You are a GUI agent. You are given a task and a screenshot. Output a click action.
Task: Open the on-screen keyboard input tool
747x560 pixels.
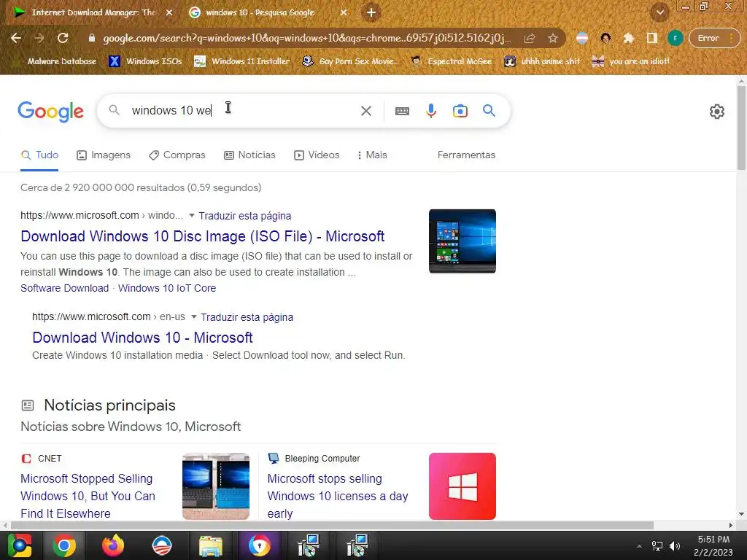(402, 111)
